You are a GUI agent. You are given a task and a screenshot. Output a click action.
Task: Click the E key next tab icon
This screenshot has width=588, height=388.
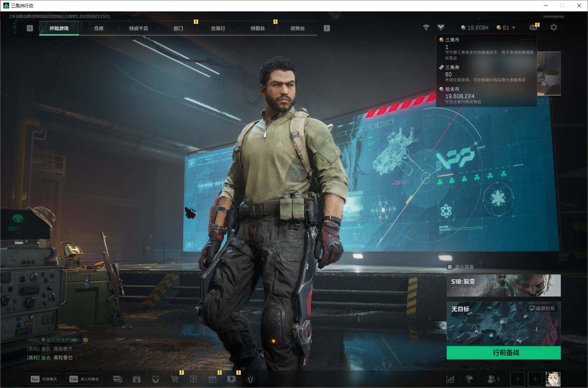coord(327,28)
